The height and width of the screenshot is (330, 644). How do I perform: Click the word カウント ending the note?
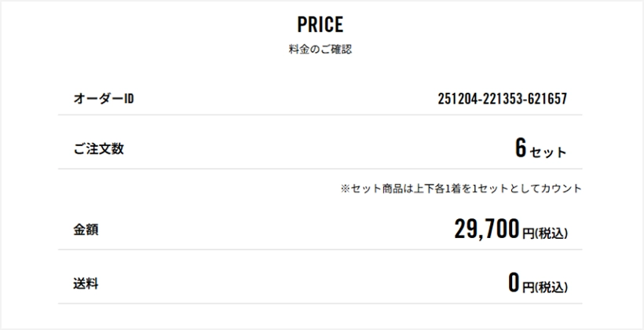coord(565,189)
